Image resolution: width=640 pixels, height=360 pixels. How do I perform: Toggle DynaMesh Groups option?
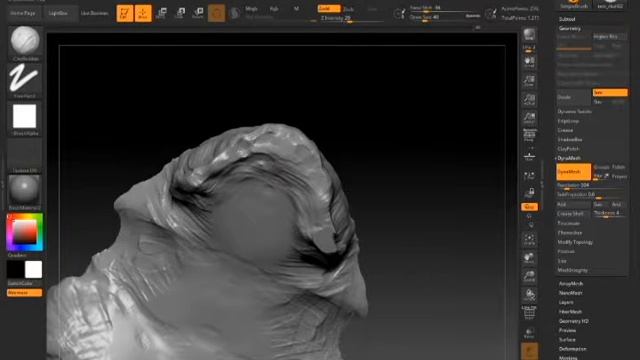[x=601, y=167]
